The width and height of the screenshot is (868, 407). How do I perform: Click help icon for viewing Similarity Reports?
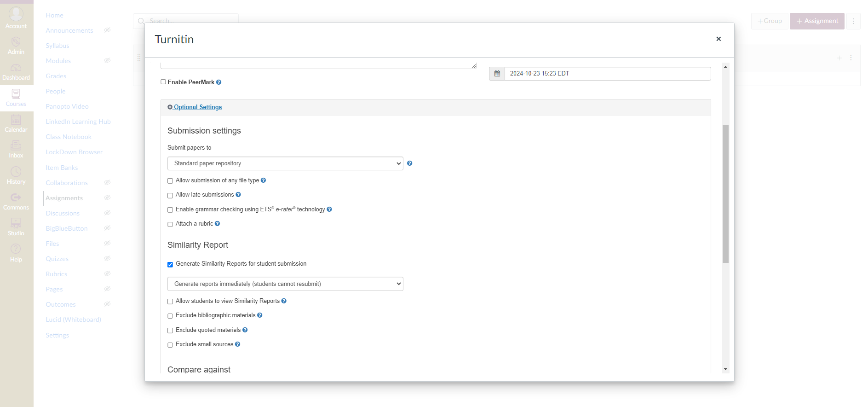pyautogui.click(x=284, y=301)
